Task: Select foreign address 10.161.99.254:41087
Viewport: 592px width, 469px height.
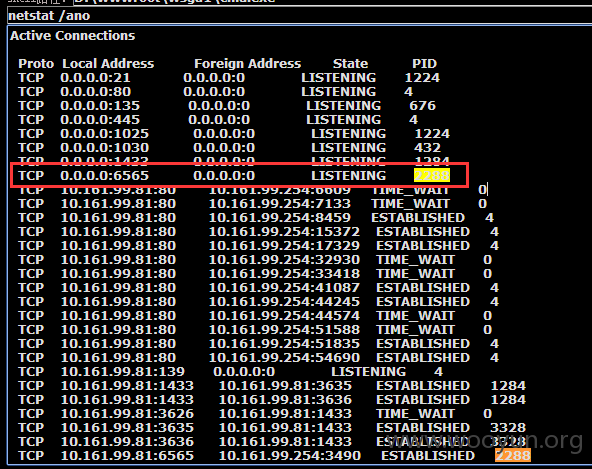Action: pyautogui.click(x=284, y=287)
